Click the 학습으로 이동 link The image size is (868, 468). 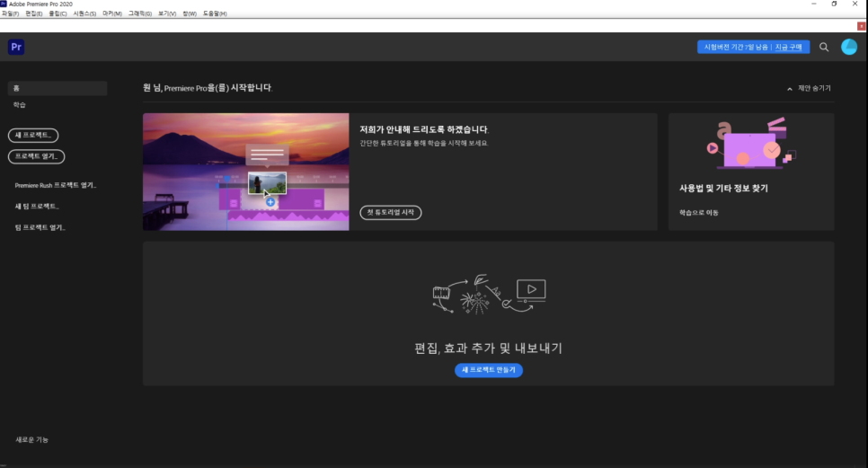[698, 212]
